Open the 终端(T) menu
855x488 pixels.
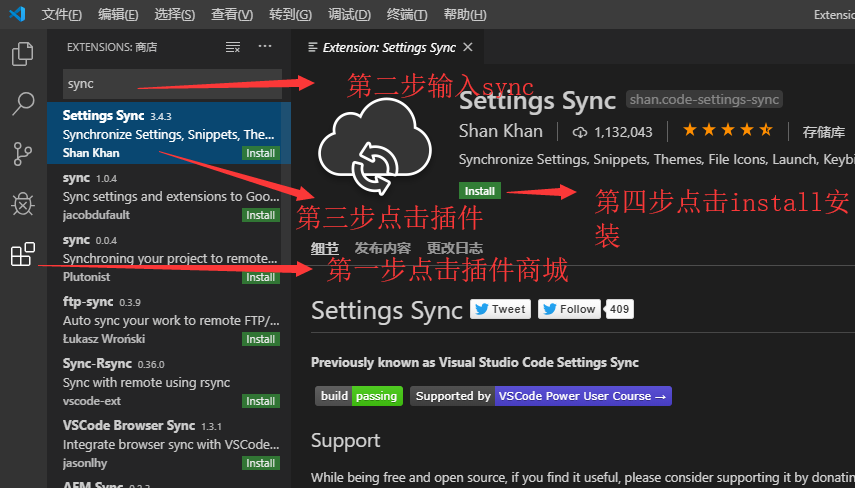(407, 14)
